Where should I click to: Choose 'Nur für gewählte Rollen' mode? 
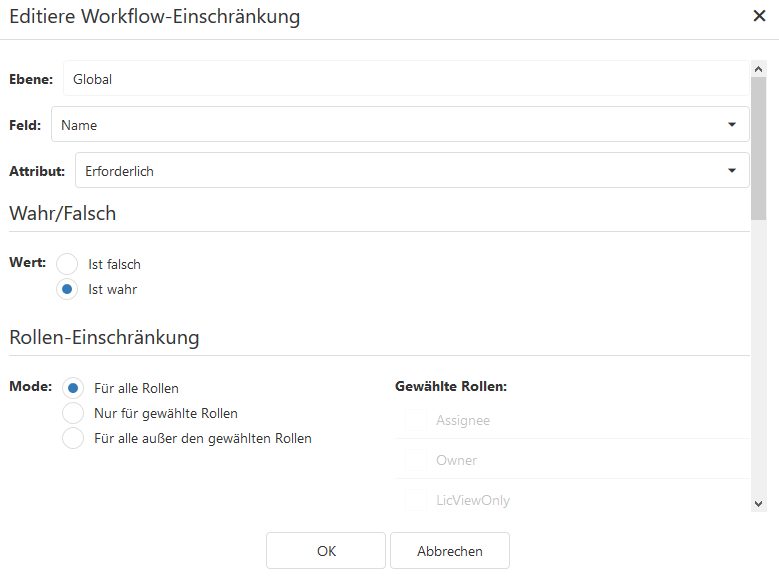[73, 413]
